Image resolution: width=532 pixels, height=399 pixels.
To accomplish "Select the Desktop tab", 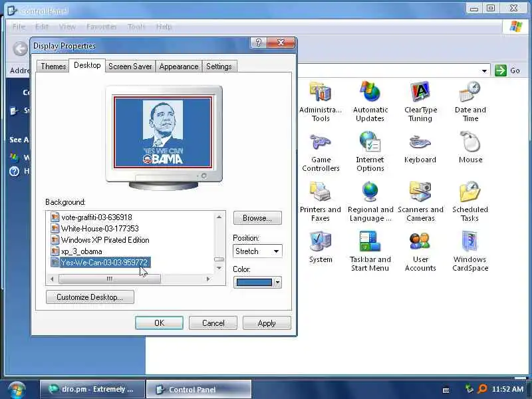I will click(x=87, y=65).
